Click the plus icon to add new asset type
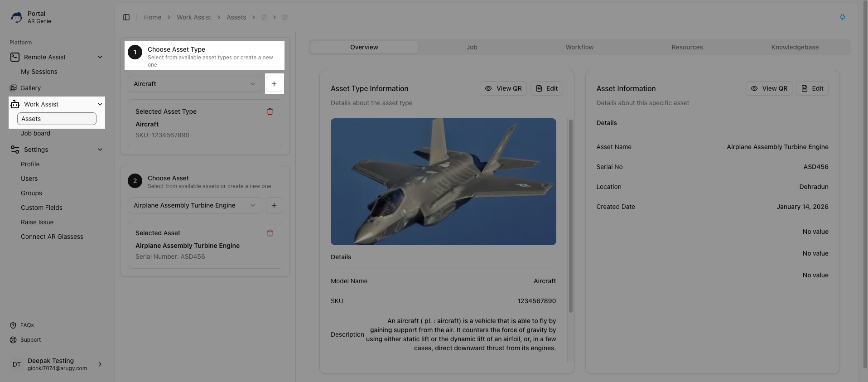Screen dimensions: 868x382 (x=274, y=84)
